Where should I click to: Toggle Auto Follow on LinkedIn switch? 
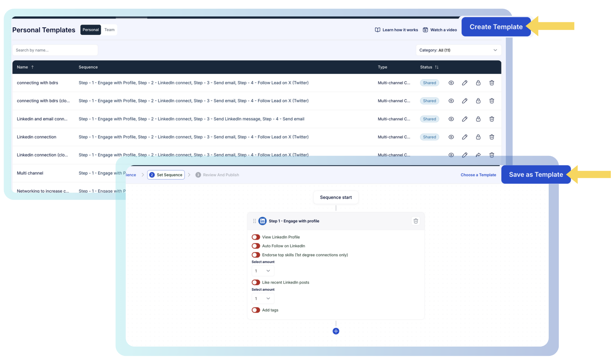coord(255,246)
